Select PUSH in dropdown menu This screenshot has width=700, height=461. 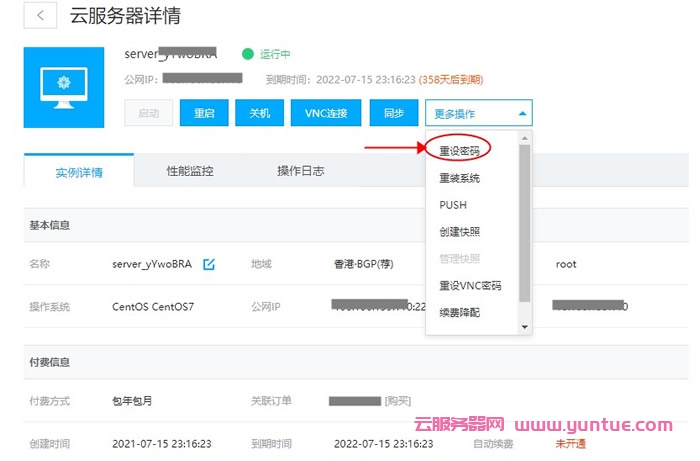453,205
